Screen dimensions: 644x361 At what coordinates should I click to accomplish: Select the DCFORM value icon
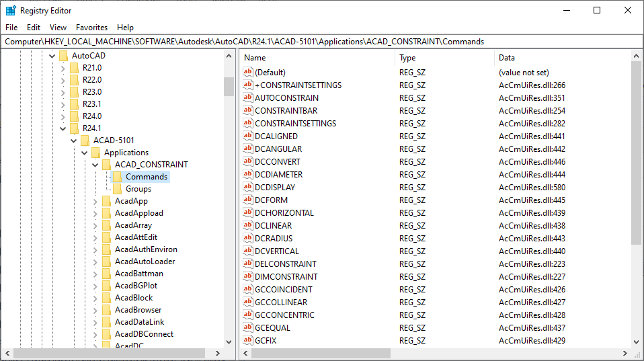[247, 200]
